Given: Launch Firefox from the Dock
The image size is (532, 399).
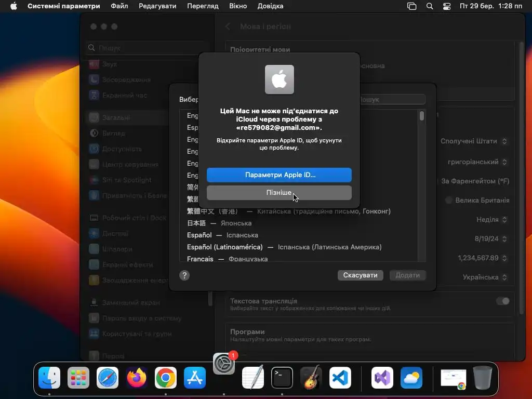Looking at the screenshot, I should pyautogui.click(x=137, y=378).
